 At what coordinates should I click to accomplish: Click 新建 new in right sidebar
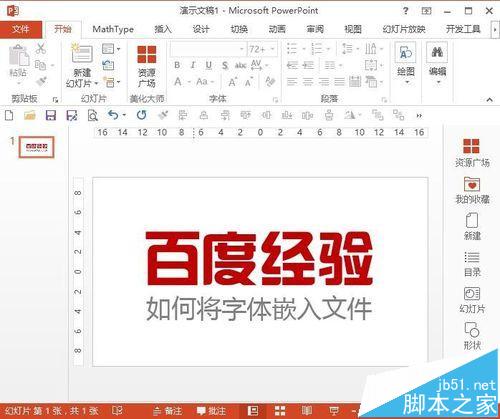(472, 227)
